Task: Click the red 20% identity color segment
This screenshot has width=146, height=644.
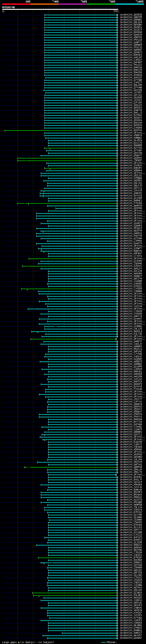Action: click(16, 4)
